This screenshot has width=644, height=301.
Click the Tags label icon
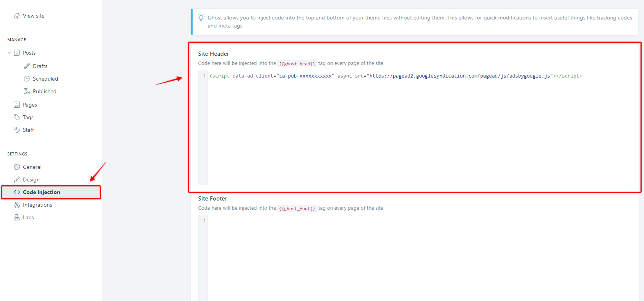coord(17,117)
